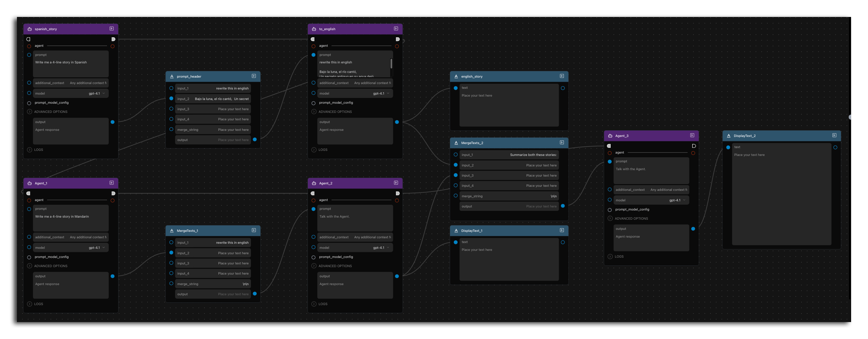Screen dimensions: 868x339
Task: Click text icon in prompt_header header
Action: 172,77
